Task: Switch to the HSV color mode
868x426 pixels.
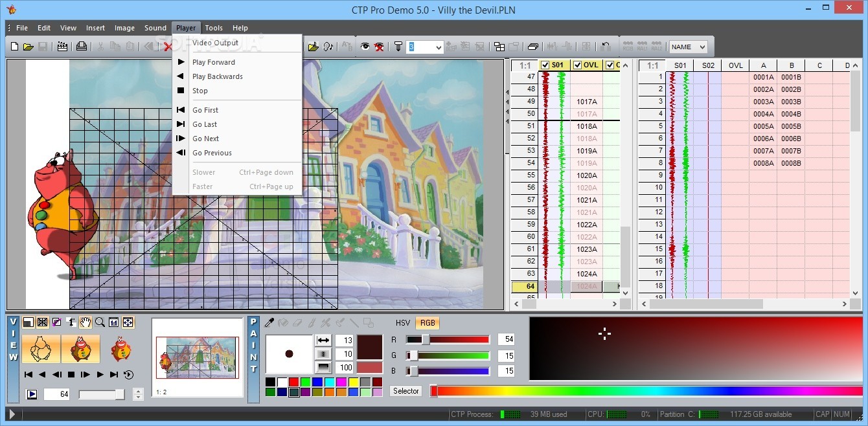Action: coord(403,322)
